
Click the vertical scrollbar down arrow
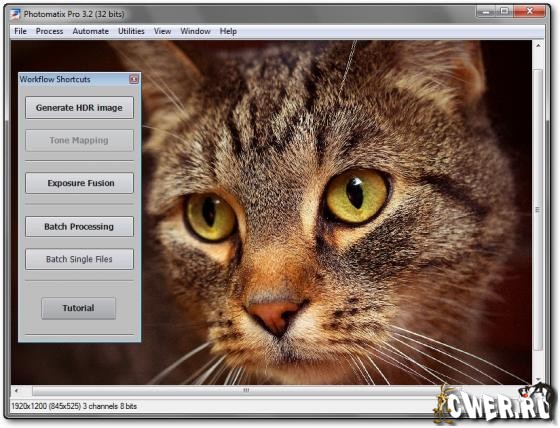[x=538, y=379]
